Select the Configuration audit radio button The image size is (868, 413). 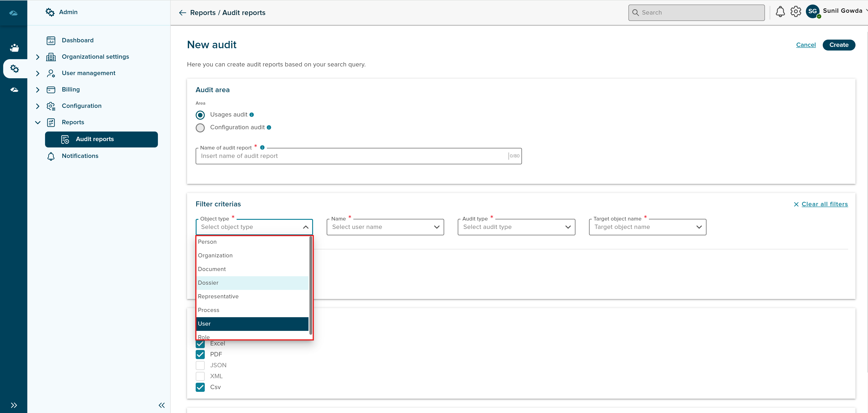200,128
